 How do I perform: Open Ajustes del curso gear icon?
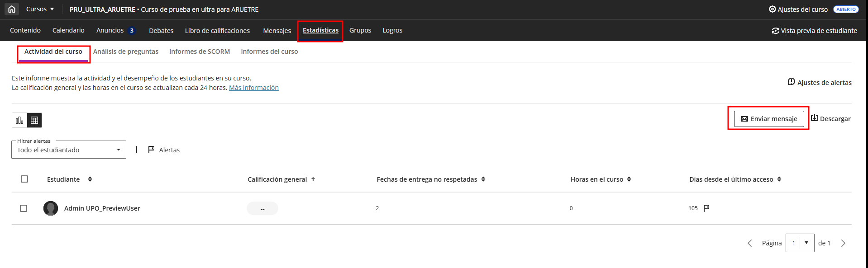point(772,9)
